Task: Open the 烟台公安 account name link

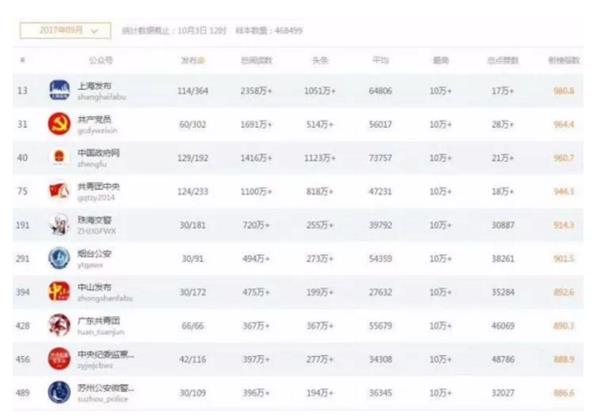Action: [95, 254]
